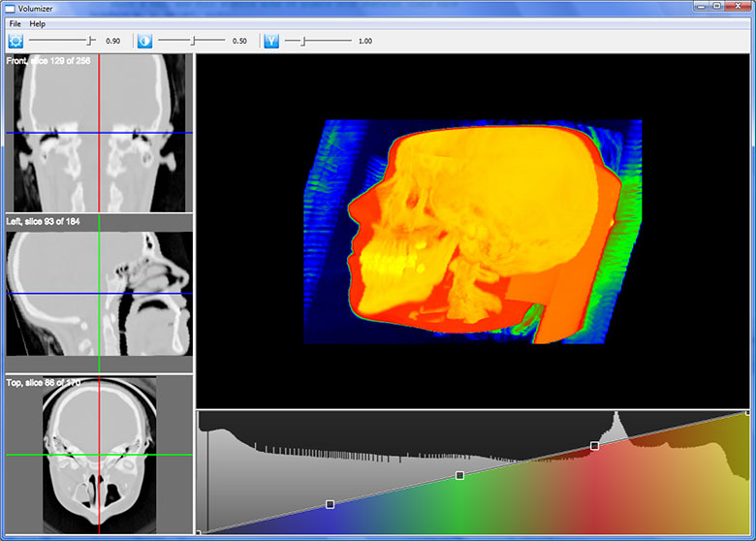
Task: Click the gamma slider handle at 1.00
Action: click(x=302, y=41)
